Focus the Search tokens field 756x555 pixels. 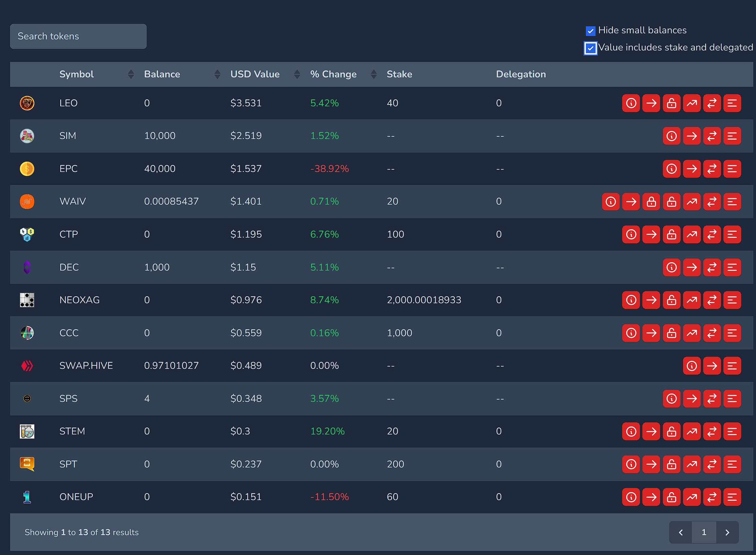(78, 36)
